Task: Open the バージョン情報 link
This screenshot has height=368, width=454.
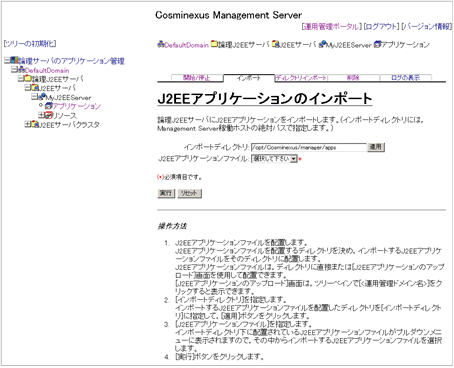Action: point(427,27)
